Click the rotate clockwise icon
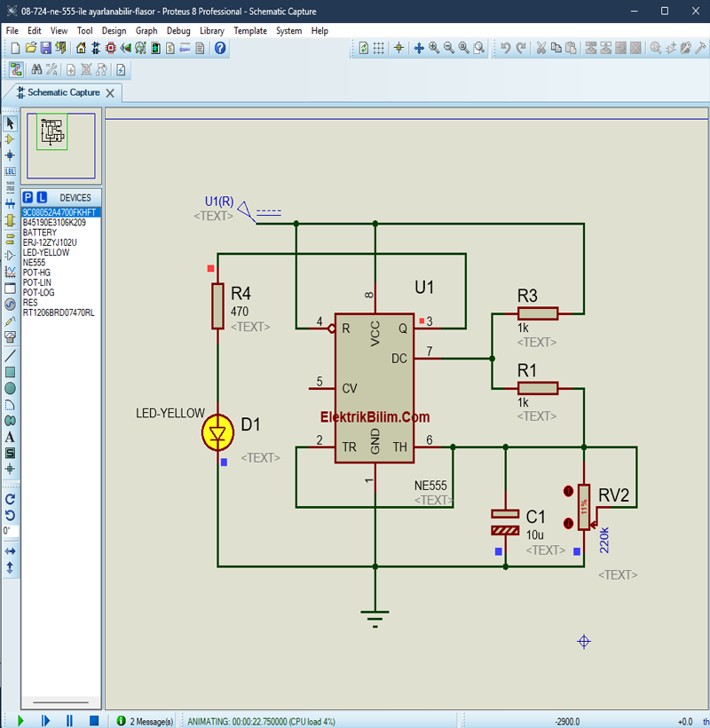This screenshot has height=728, width=710. pyautogui.click(x=10, y=499)
